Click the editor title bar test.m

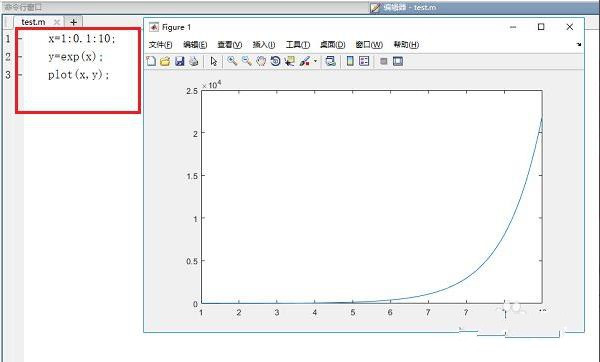pyautogui.click(x=410, y=7)
